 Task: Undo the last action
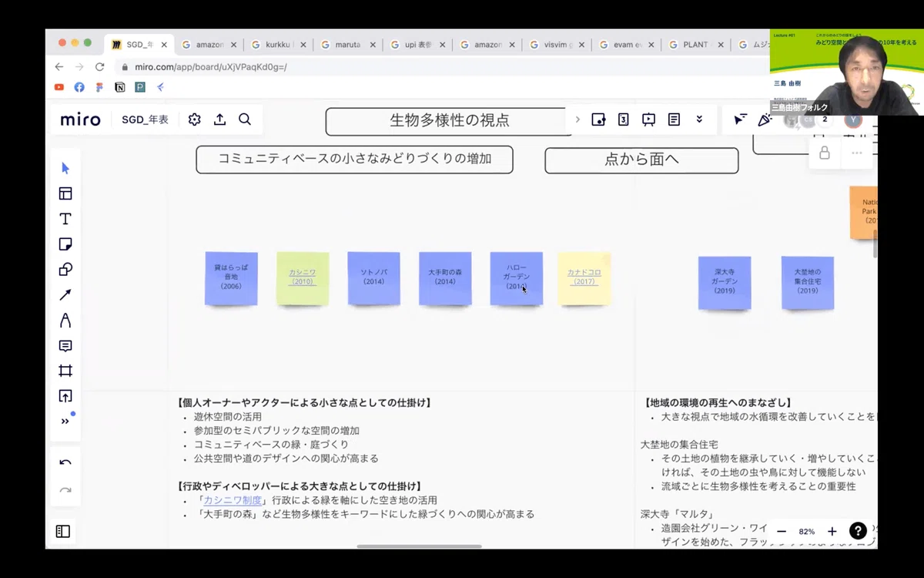pos(65,463)
